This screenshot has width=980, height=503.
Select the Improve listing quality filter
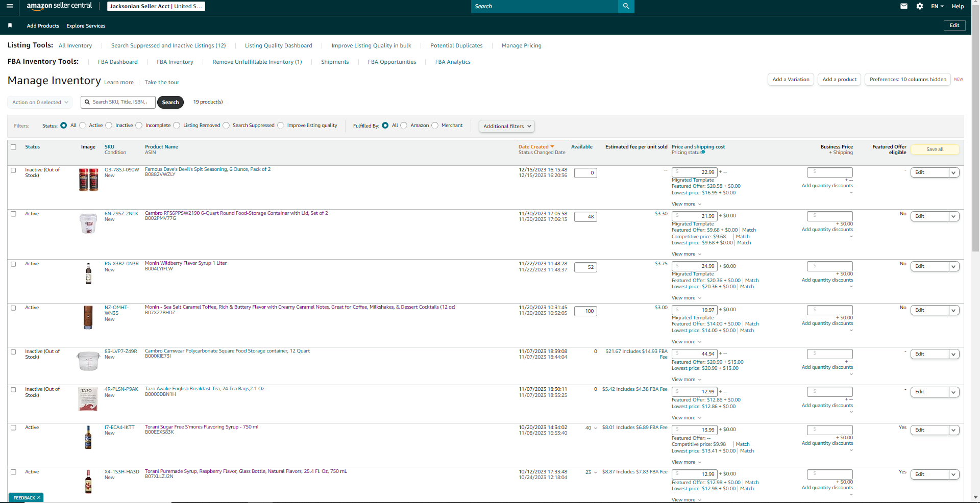281,125
